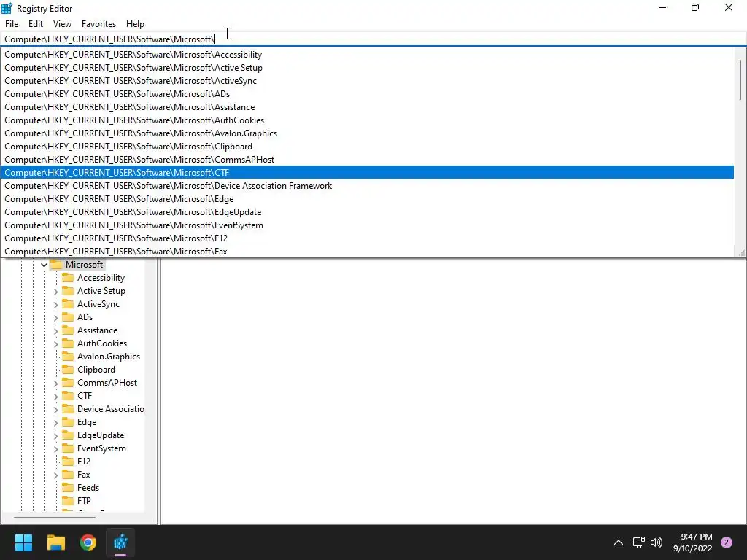Select the Active Setup tree key
Screen dimensions: 747x560
click(101, 291)
